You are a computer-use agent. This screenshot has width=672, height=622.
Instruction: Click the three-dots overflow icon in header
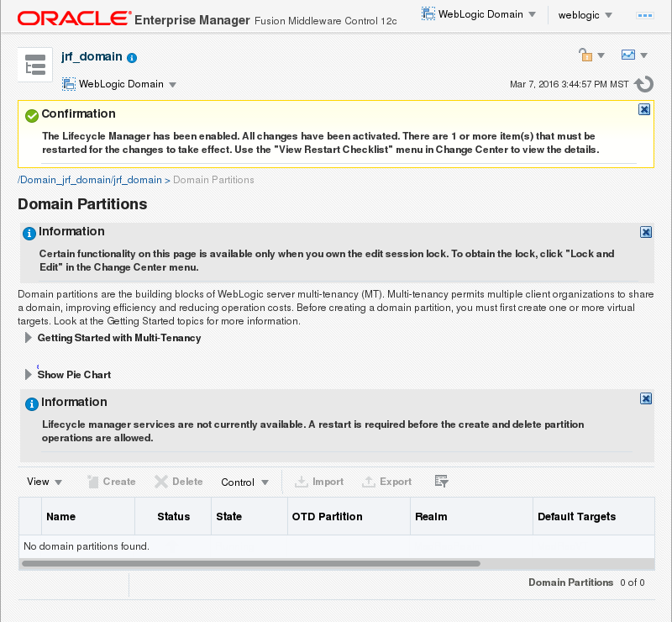coord(645,15)
